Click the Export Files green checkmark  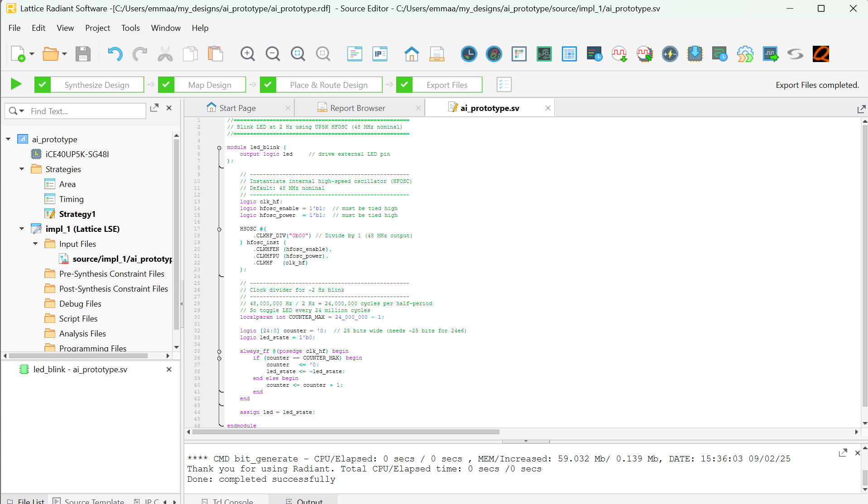tap(404, 85)
